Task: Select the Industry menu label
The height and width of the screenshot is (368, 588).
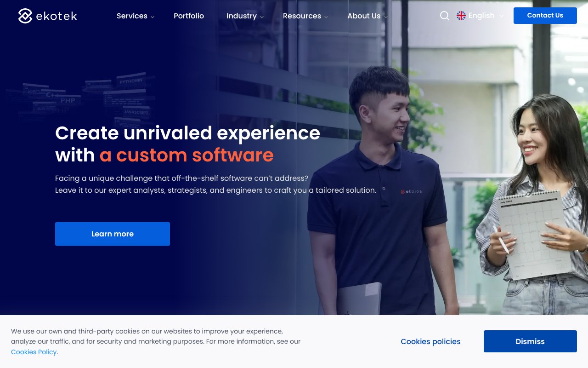Action: pyautogui.click(x=242, y=16)
